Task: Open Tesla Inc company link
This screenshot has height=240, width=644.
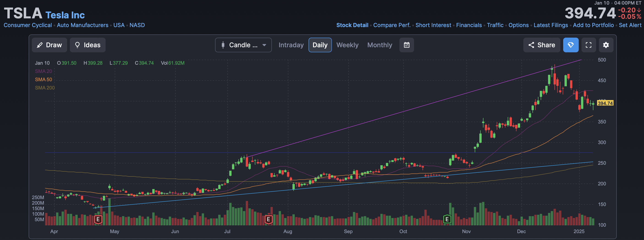Action: click(65, 15)
